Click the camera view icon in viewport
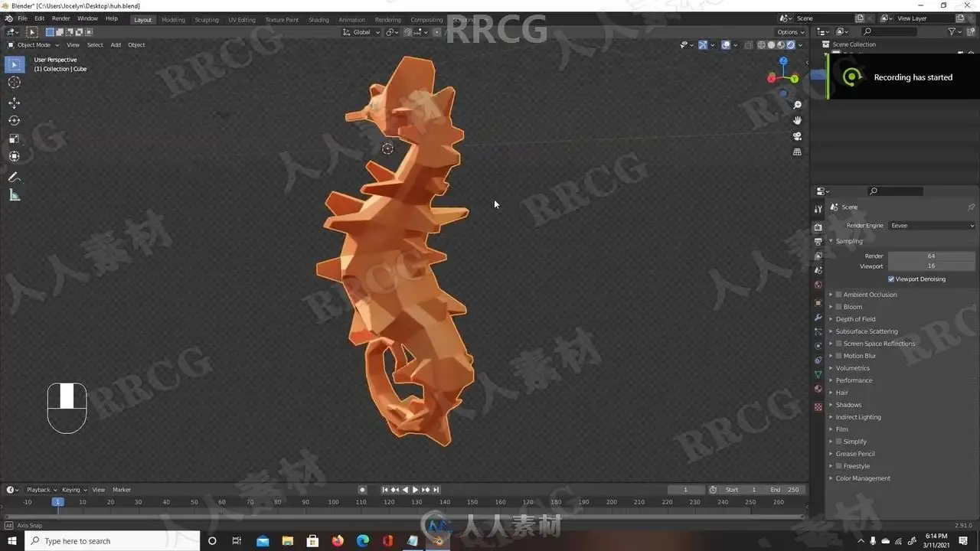The width and height of the screenshot is (980, 551). pos(797,136)
